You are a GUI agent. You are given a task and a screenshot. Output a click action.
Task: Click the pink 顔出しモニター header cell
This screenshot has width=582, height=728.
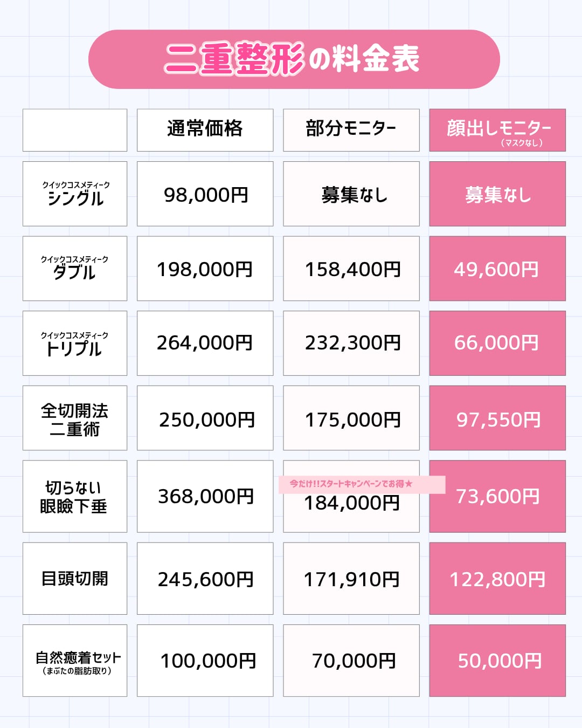pos(497,130)
